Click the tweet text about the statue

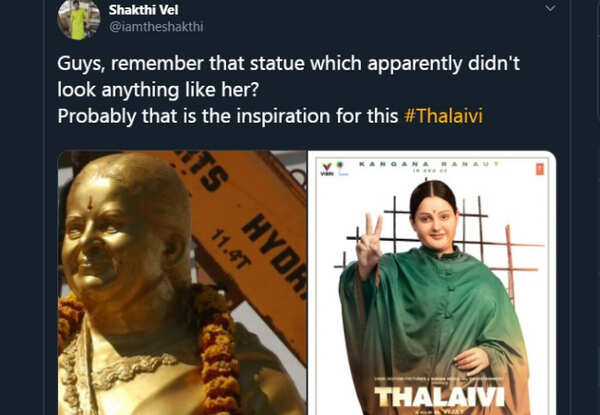[289, 90]
